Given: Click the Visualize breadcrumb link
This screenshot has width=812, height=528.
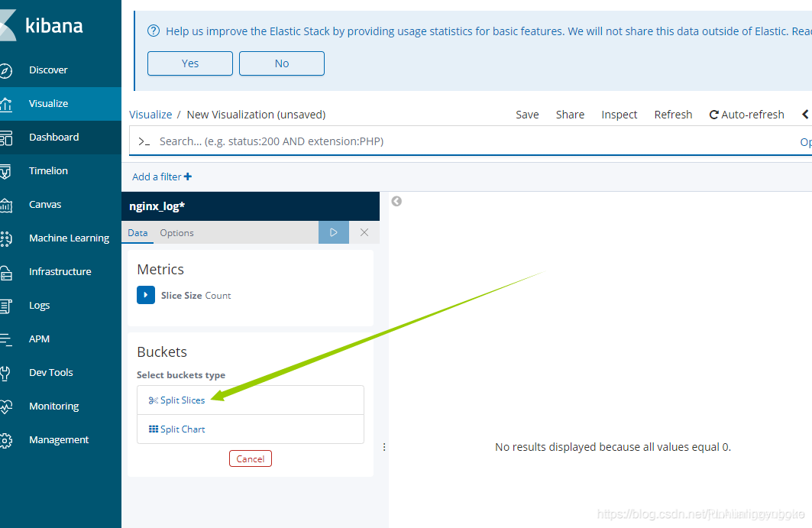Looking at the screenshot, I should [x=150, y=115].
